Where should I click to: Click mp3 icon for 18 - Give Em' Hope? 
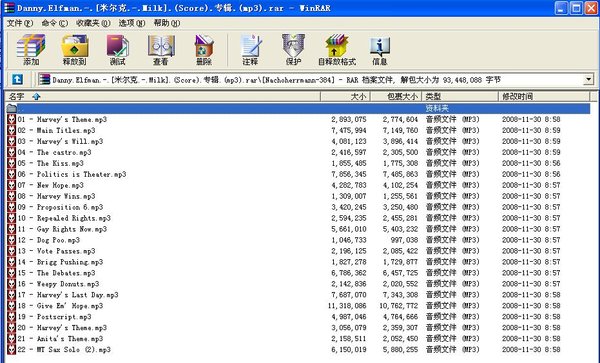coord(11,306)
